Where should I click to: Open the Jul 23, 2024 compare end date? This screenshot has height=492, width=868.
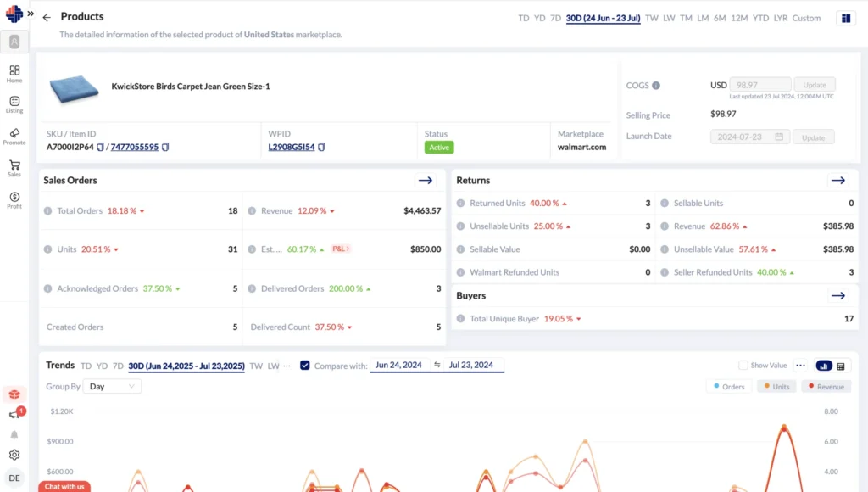[471, 365]
